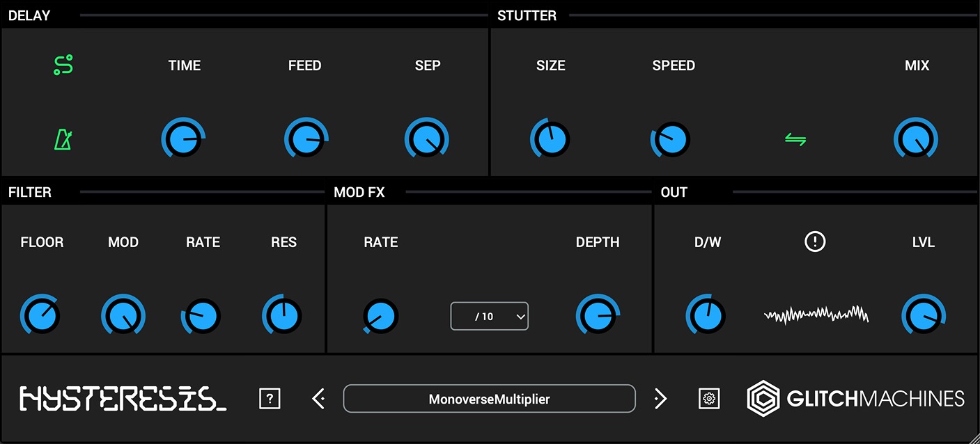Screen dimensions: 980x444
Task: Toggle the stutter reverse arrows icon
Action: click(x=795, y=140)
